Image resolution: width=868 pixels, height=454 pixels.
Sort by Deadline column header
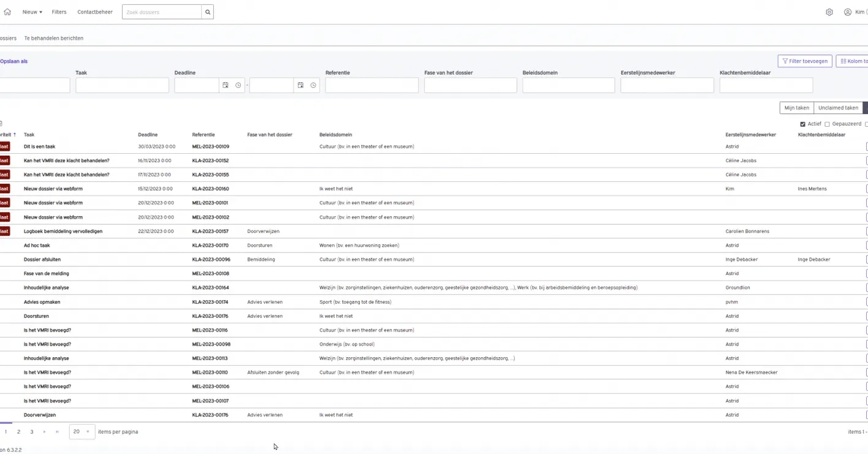[148, 135]
